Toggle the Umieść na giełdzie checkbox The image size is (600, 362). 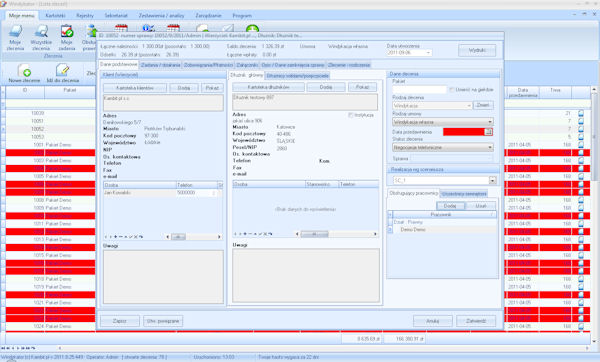[452, 90]
